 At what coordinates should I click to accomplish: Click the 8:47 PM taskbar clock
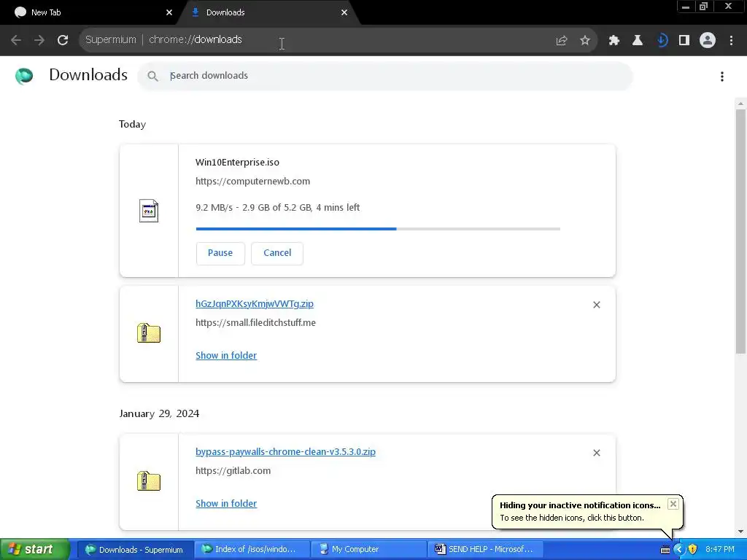719,550
